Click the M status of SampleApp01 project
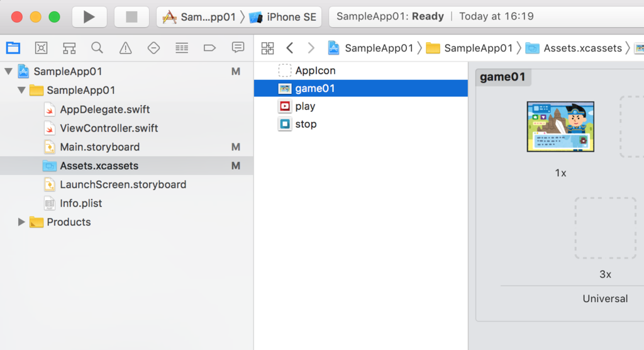 pos(236,72)
